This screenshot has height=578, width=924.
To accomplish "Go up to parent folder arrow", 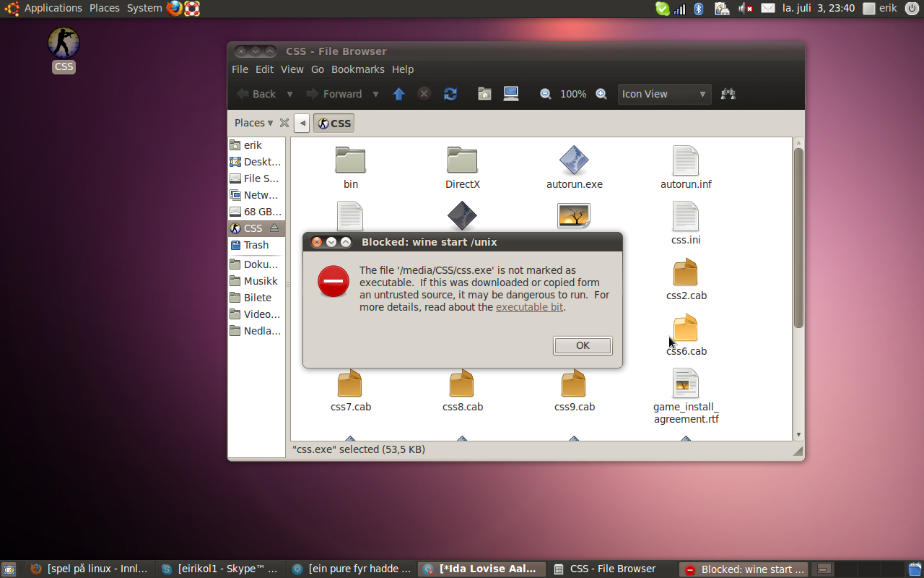I will tap(399, 94).
